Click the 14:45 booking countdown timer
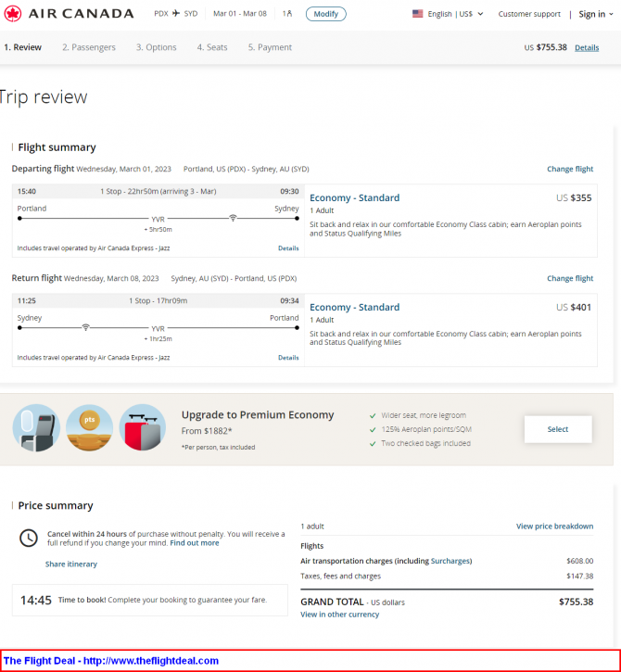This screenshot has height=672, width=621. click(36, 600)
